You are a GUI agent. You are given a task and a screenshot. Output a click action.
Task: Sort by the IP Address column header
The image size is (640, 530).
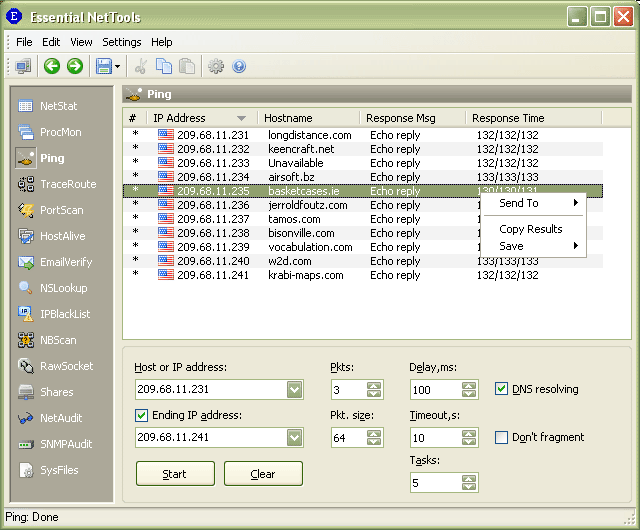point(202,118)
